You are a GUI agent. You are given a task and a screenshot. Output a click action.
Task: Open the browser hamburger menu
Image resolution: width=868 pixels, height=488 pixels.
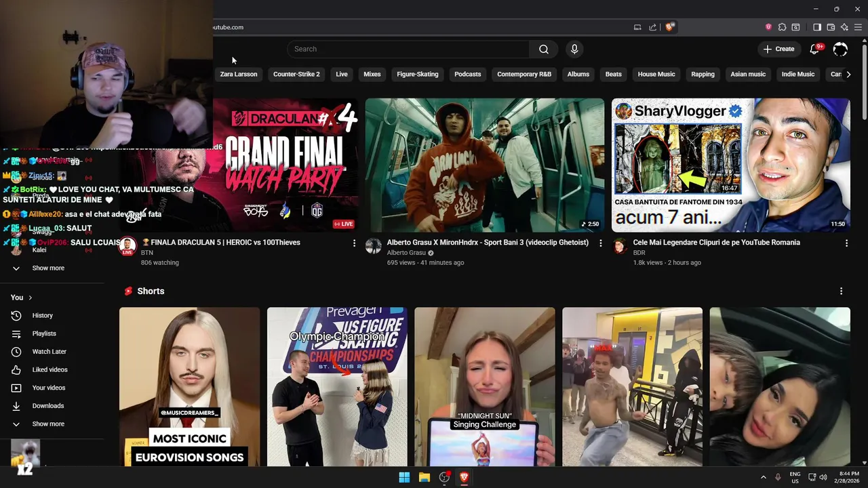pyautogui.click(x=858, y=27)
